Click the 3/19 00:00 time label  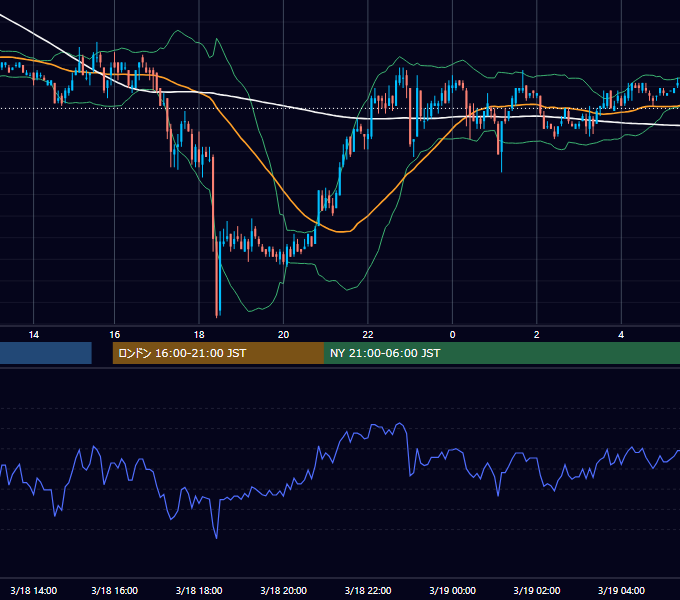point(452,590)
